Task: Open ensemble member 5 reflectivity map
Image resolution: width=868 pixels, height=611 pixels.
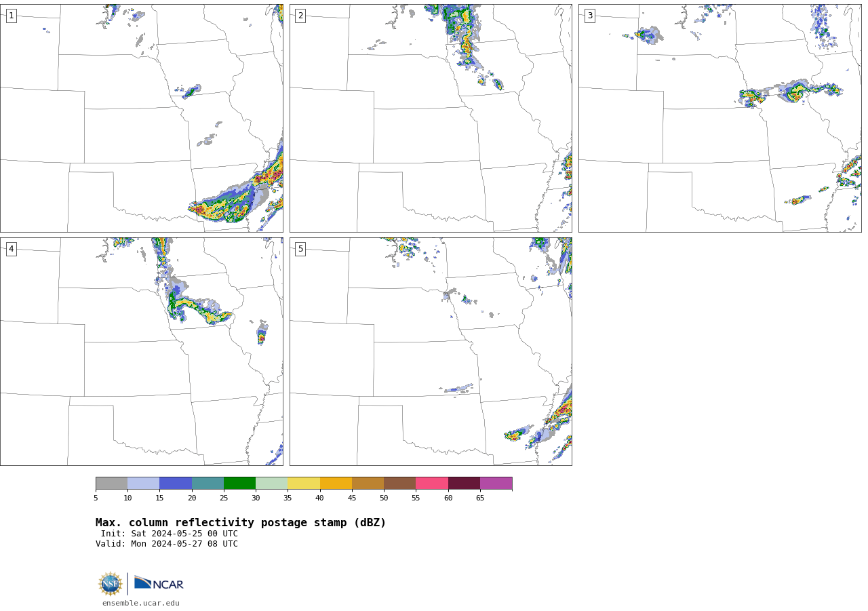Action: pos(431,351)
